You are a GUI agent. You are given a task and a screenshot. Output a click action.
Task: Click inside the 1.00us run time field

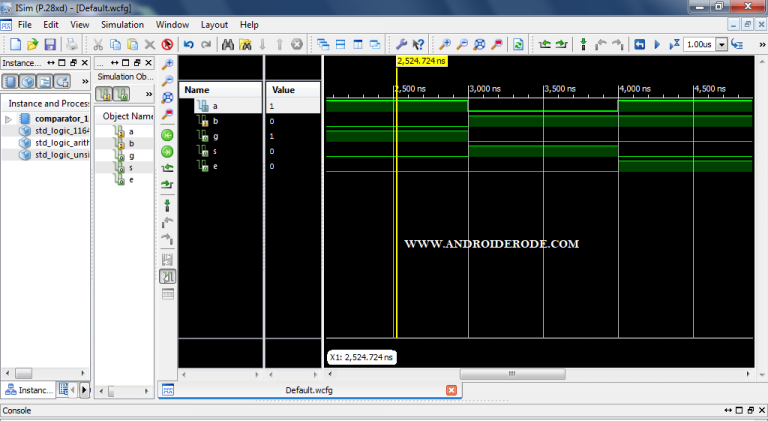pos(699,45)
